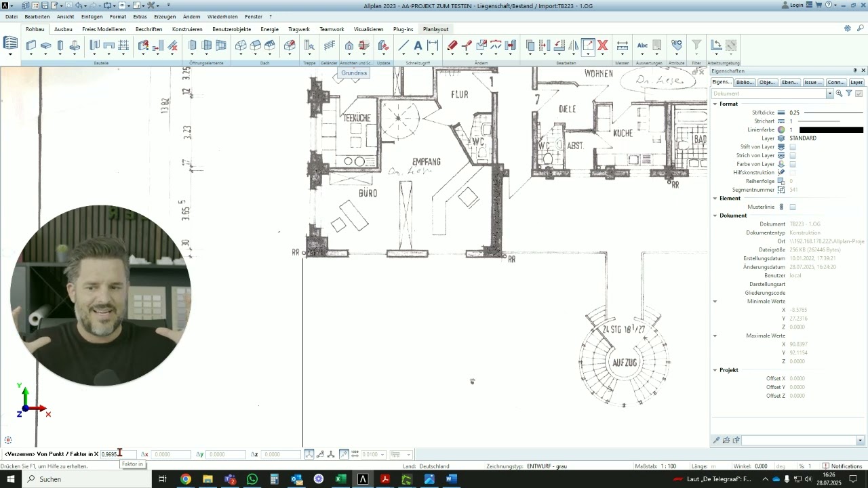Switch to the Layer panel tab
This screenshot has height=488, width=868.
[856, 82]
